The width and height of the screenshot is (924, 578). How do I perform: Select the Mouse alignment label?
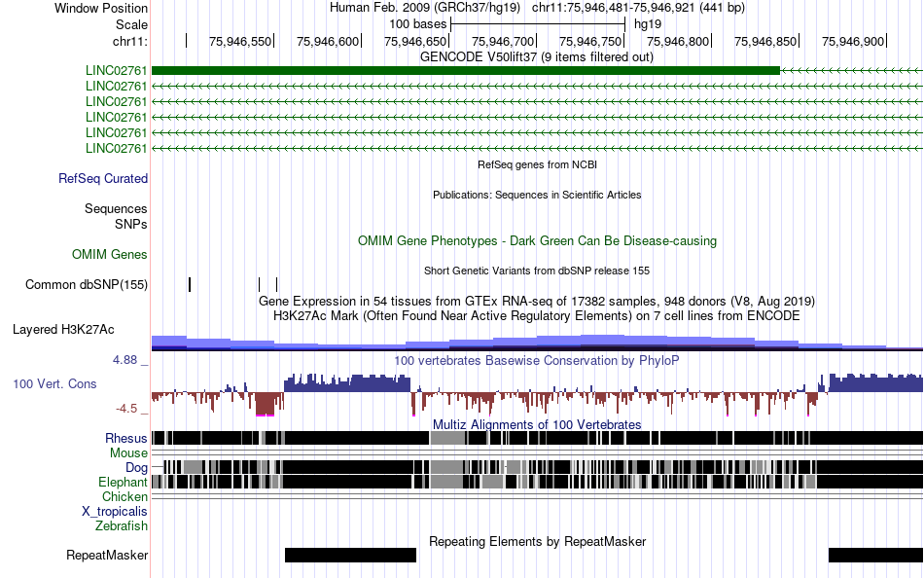pos(128,453)
